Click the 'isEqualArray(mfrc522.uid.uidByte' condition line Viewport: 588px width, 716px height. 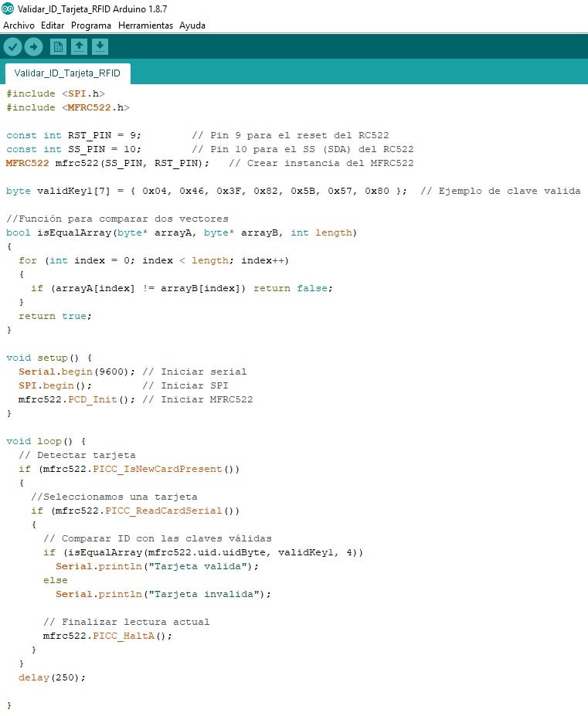(203, 553)
